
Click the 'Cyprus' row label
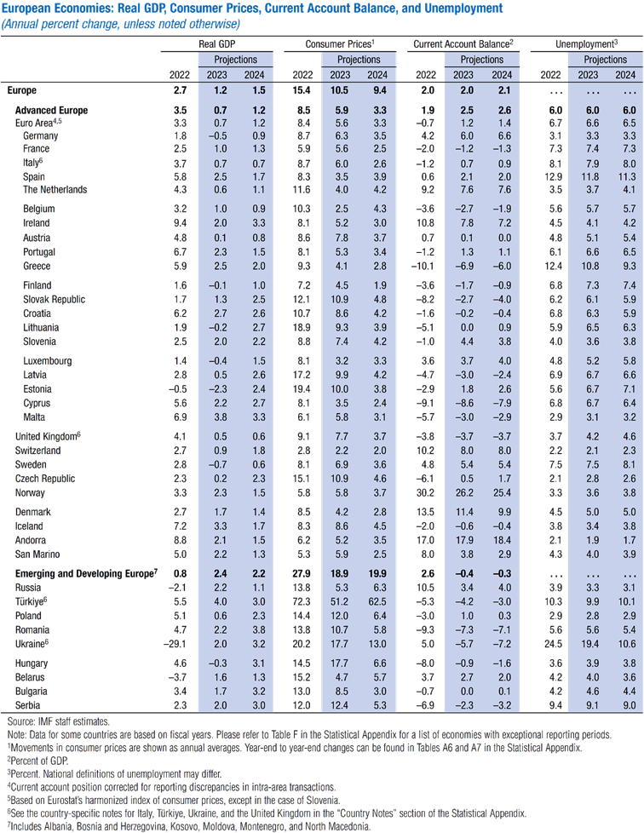37,403
